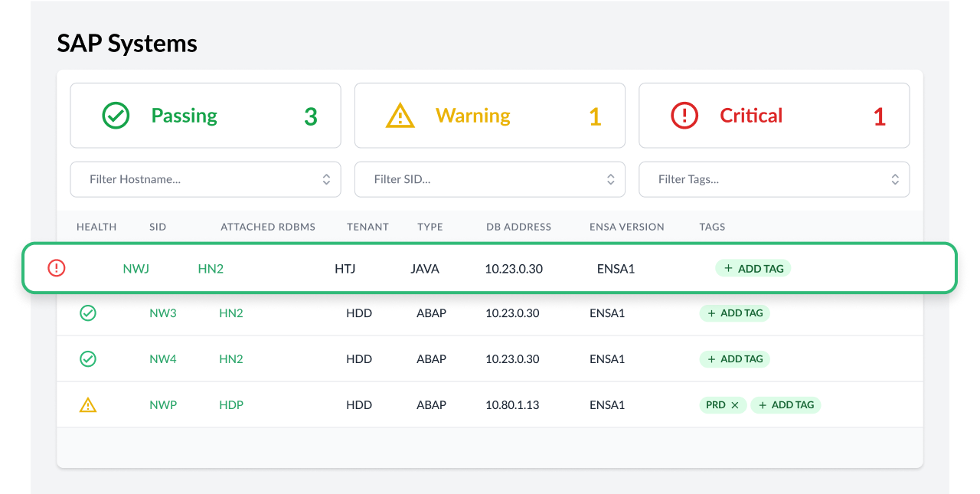Open the NWJ SID link

coord(136,269)
